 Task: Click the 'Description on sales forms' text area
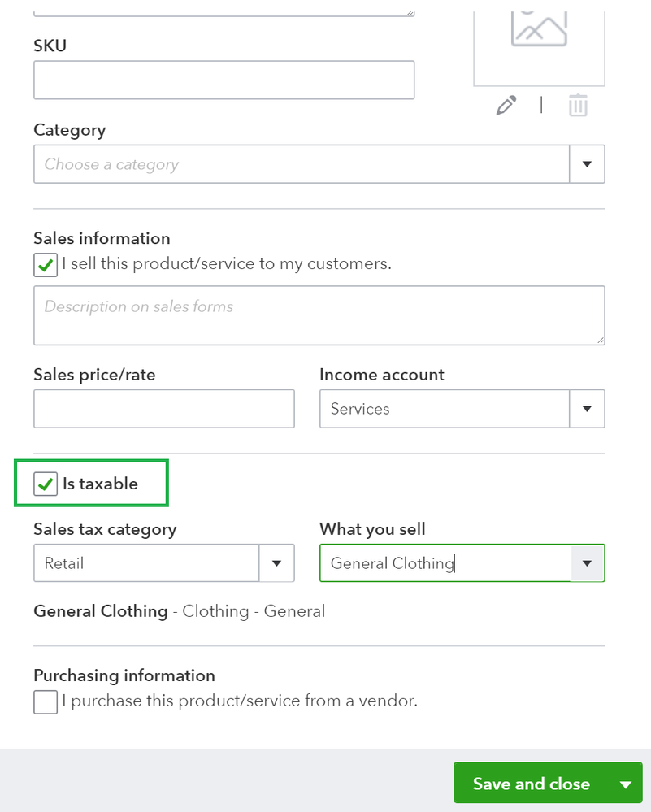(x=319, y=315)
